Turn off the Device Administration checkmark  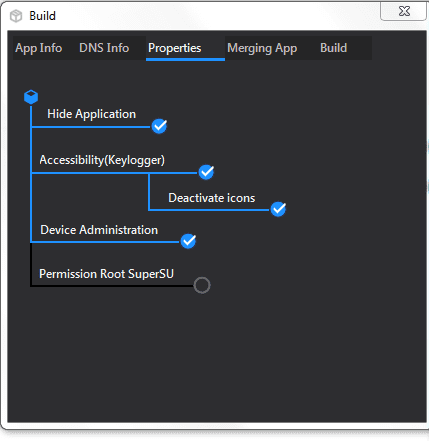(188, 241)
